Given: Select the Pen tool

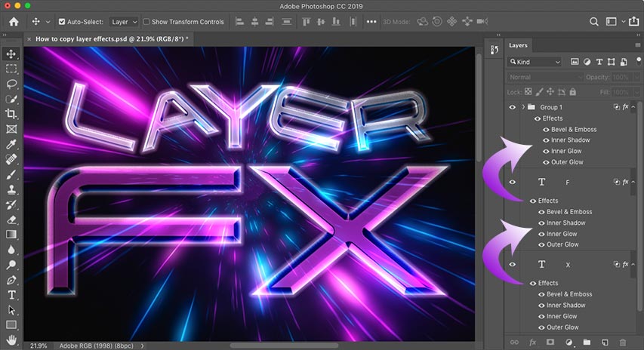Looking at the screenshot, I should (x=11, y=280).
